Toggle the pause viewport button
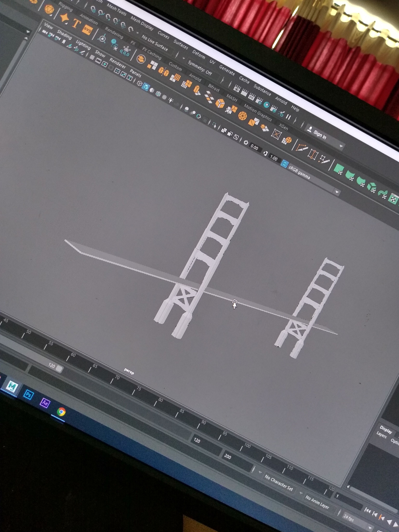 [x=288, y=117]
